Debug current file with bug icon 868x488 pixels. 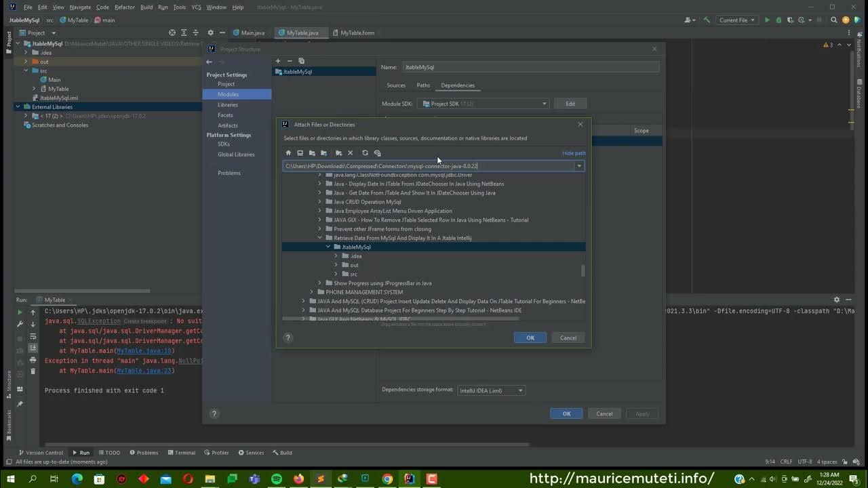coord(778,20)
